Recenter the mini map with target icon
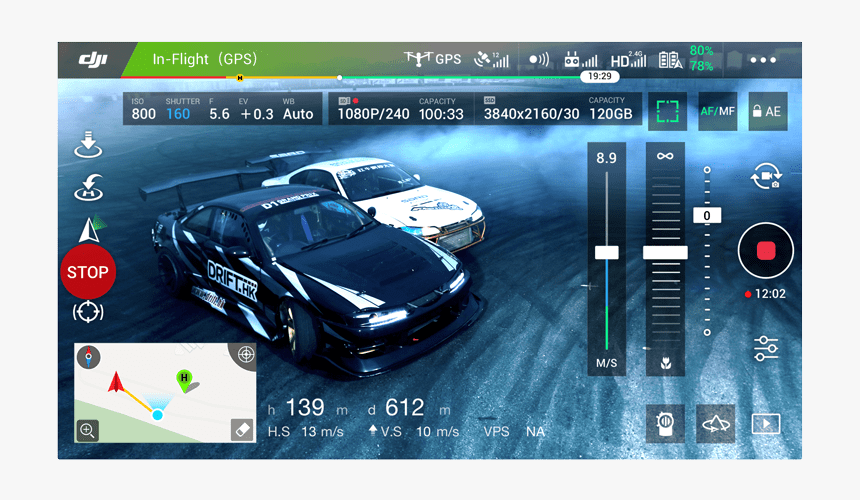The image size is (860, 500). (x=246, y=355)
